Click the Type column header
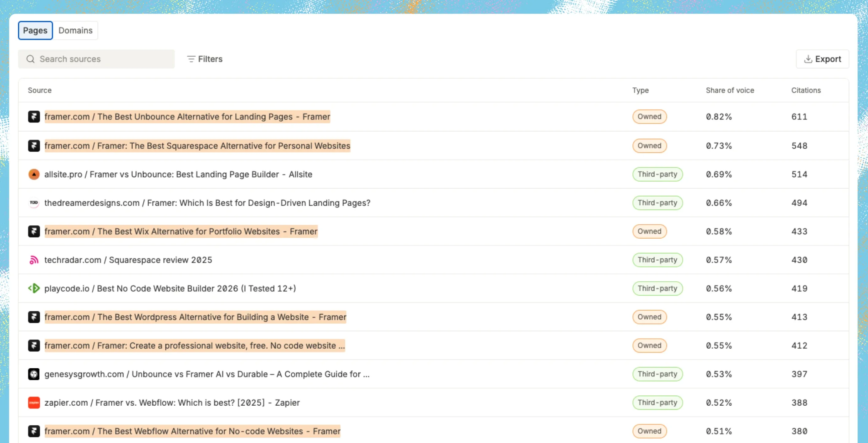The image size is (868, 443). click(x=640, y=90)
